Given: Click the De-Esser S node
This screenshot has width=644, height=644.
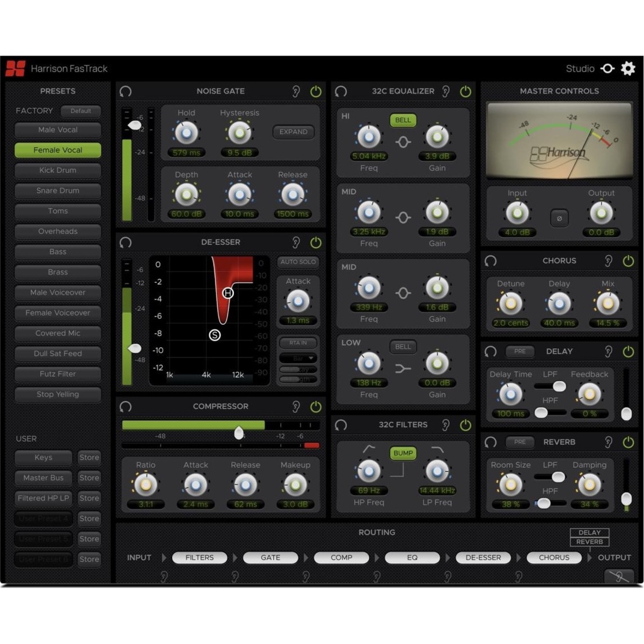Looking at the screenshot, I should coord(215,335).
